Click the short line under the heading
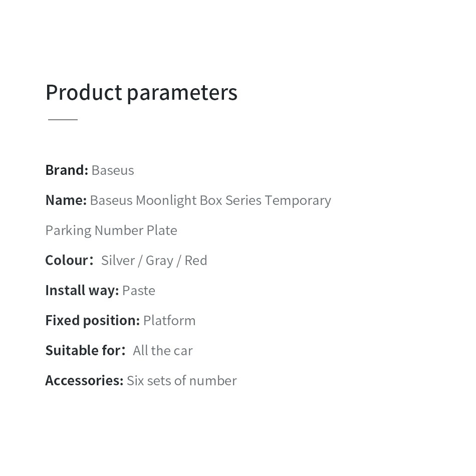 [63, 119]
